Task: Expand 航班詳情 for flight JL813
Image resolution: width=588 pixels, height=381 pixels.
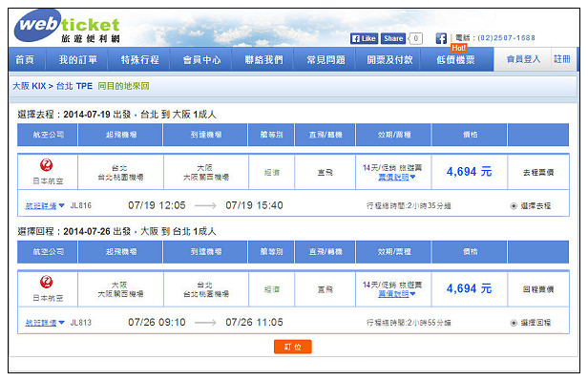Action: point(45,323)
